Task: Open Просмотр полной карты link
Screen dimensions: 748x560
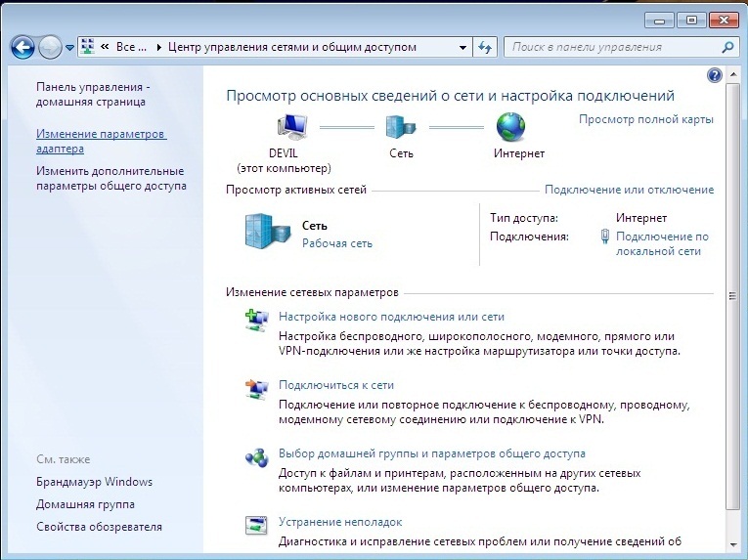Action: [x=645, y=119]
